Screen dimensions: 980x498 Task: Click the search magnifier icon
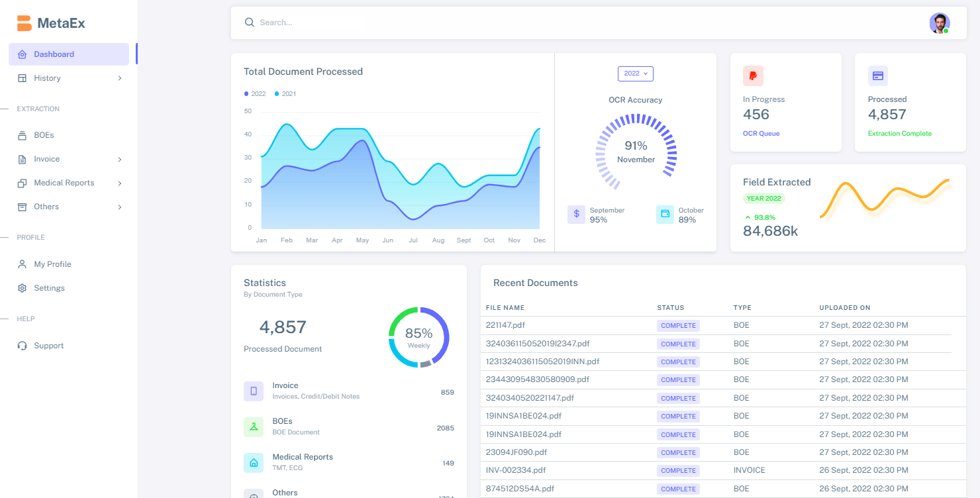tap(250, 22)
